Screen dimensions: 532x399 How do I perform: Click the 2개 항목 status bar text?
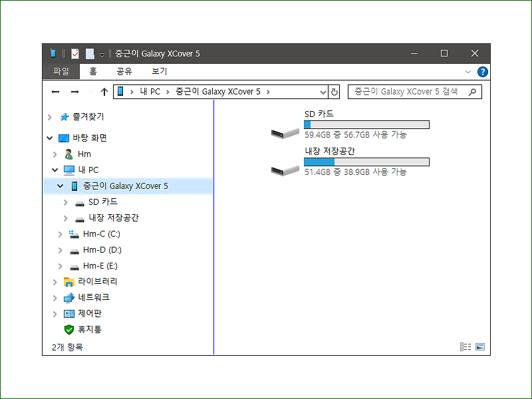(x=67, y=347)
